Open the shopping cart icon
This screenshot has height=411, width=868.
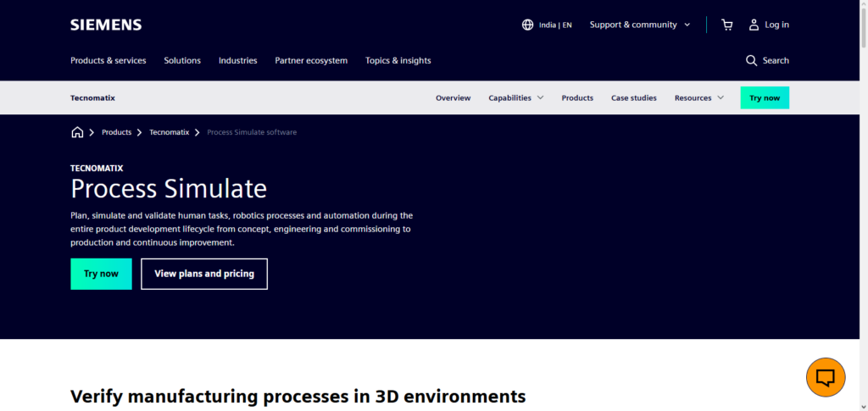click(x=726, y=25)
